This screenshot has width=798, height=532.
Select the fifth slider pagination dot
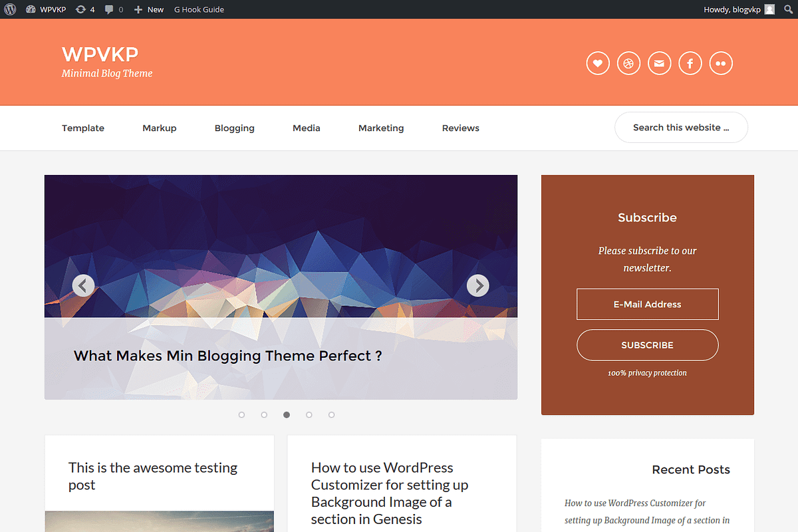tap(332, 415)
